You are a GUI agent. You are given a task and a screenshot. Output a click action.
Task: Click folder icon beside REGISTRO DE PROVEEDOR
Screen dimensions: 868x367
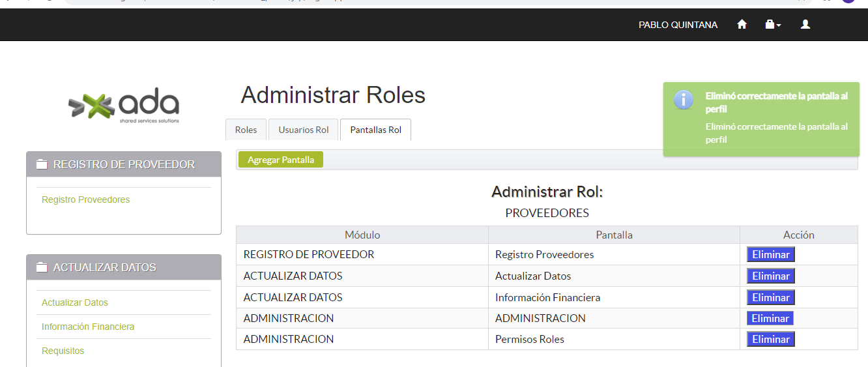(42, 164)
